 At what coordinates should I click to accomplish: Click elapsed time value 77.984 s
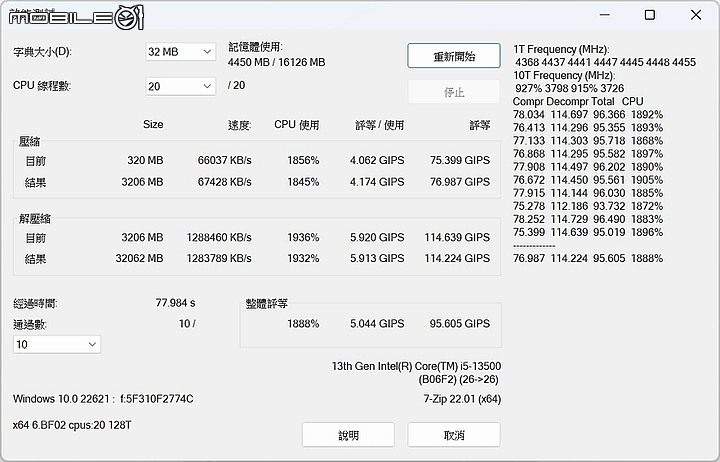[175, 303]
